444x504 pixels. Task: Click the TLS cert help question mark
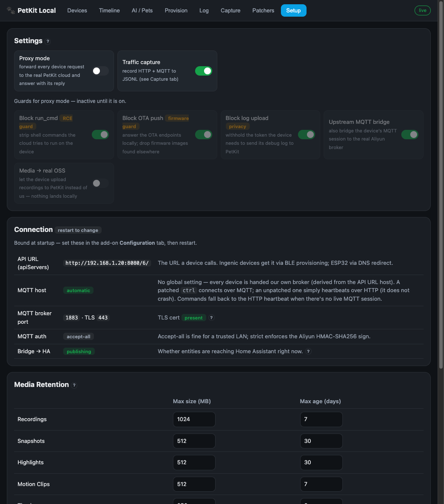pos(211,318)
